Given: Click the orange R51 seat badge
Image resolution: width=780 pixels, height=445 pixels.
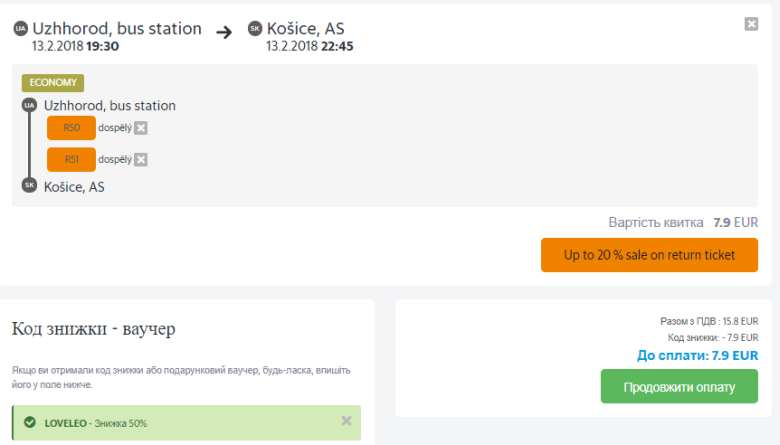Looking at the screenshot, I should point(71,160).
